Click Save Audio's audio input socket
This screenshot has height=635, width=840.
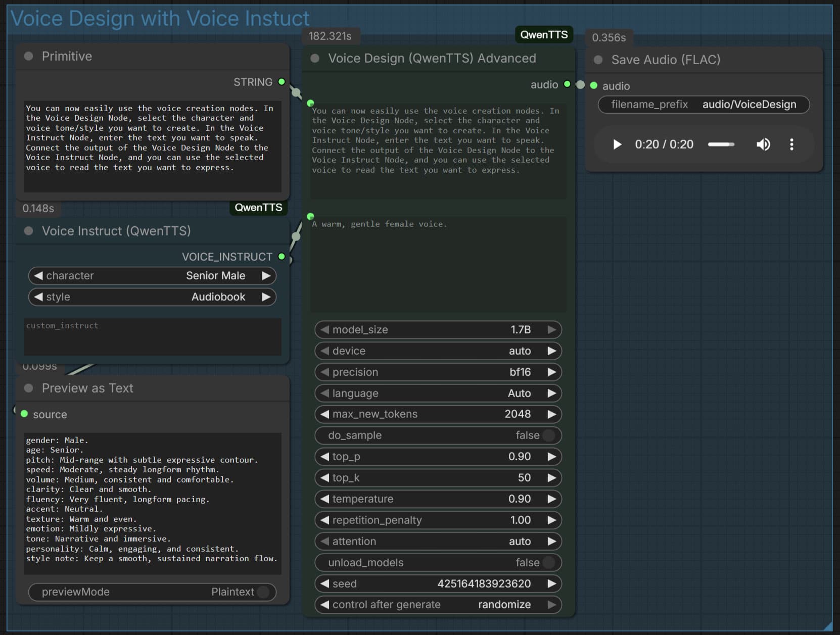click(x=594, y=85)
